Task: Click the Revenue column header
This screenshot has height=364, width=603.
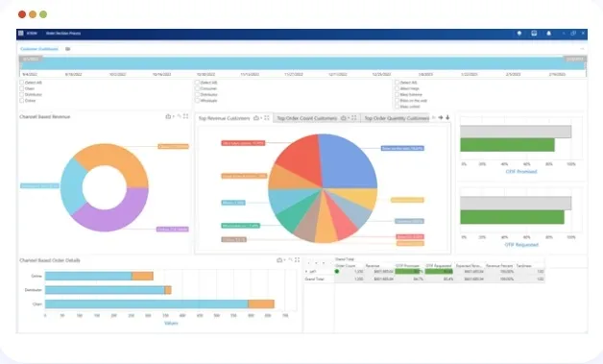Action: [x=373, y=265]
